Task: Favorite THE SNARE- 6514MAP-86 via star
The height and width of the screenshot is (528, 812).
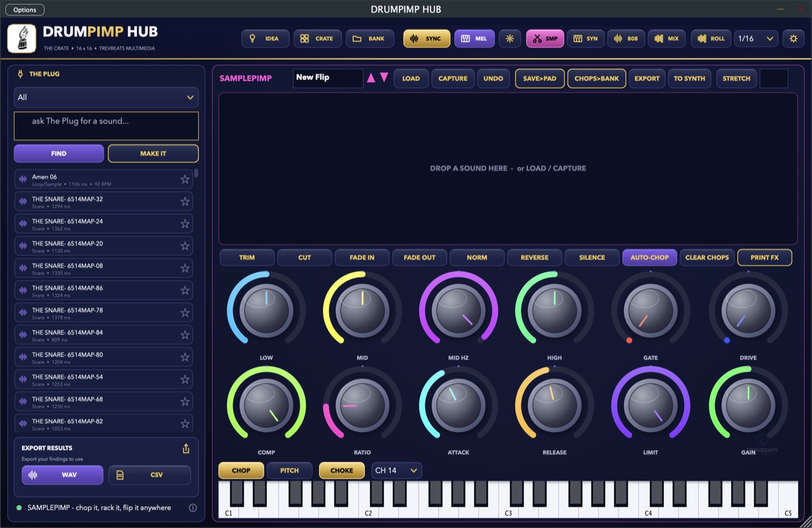Action: (185, 290)
